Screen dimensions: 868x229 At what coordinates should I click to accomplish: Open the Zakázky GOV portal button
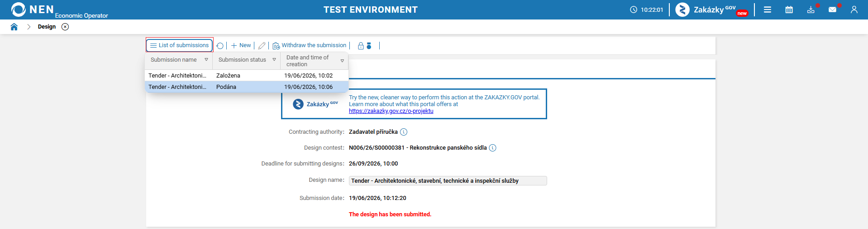pyautogui.click(x=711, y=10)
